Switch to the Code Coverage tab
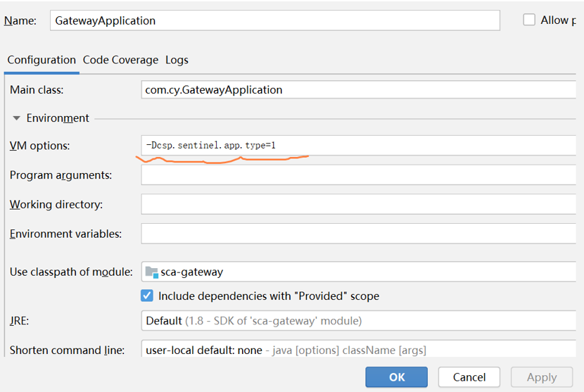This screenshot has width=584, height=392. (120, 60)
